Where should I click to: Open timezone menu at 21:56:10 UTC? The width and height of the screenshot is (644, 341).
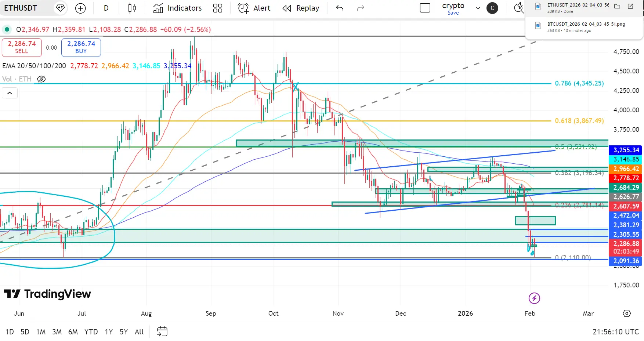coord(616,332)
